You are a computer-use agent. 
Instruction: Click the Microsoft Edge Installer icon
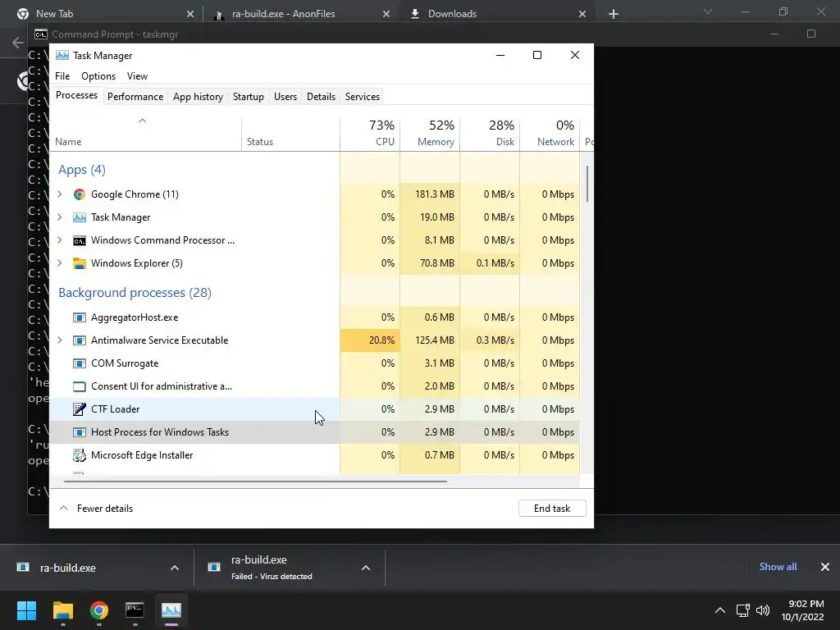click(80, 455)
